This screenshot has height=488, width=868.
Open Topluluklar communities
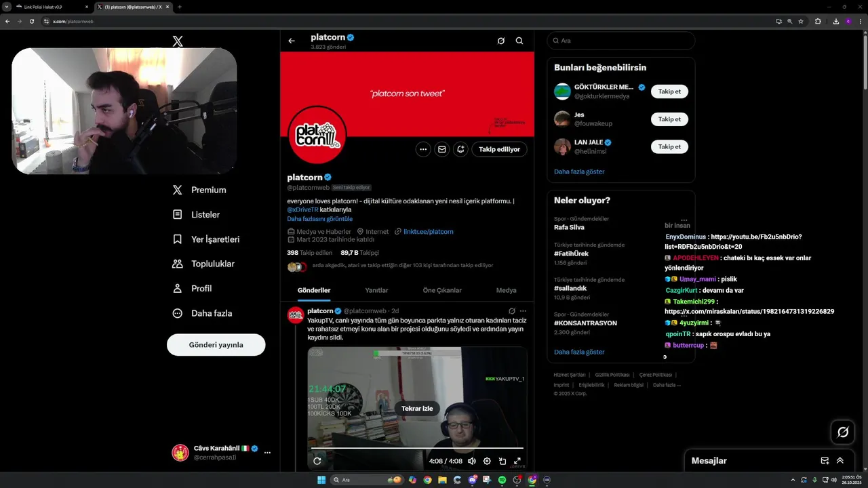coord(203,264)
